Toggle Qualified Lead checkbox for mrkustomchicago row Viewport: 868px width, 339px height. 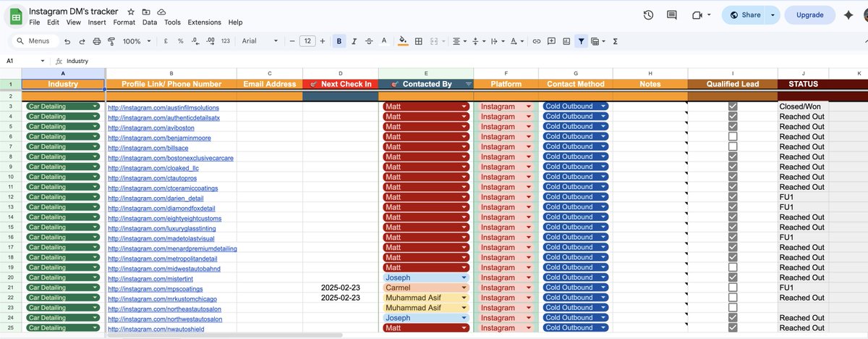point(733,298)
